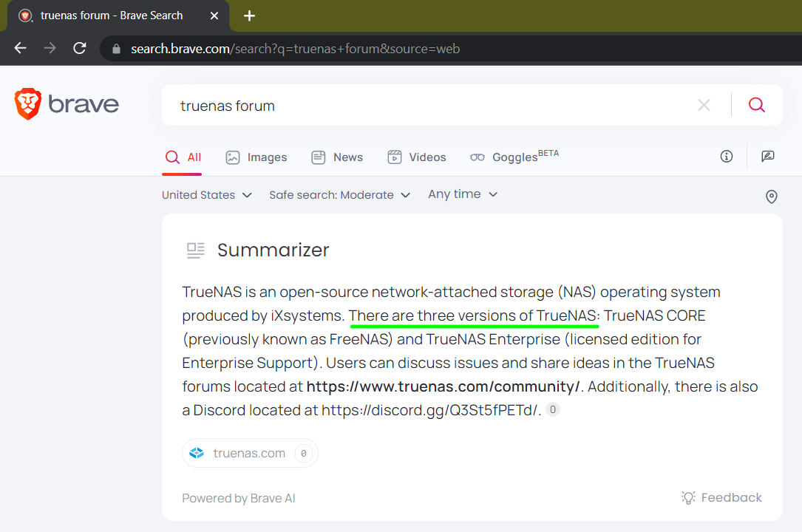This screenshot has width=802, height=532.
Task: Open a new tab with plus button
Action: [x=249, y=16]
